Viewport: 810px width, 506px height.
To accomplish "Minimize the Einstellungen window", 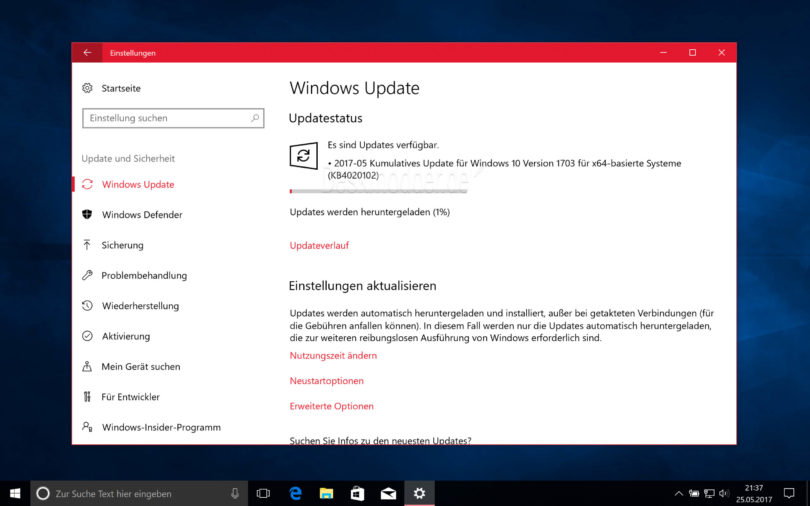I will 664,53.
